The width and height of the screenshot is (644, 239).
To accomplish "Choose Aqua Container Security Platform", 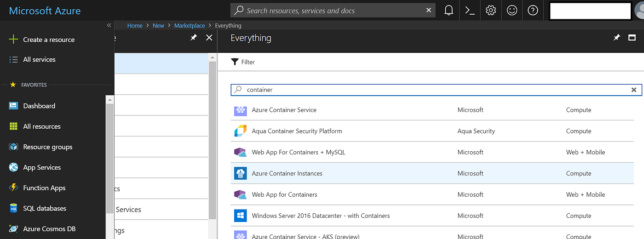I will coord(432,131).
